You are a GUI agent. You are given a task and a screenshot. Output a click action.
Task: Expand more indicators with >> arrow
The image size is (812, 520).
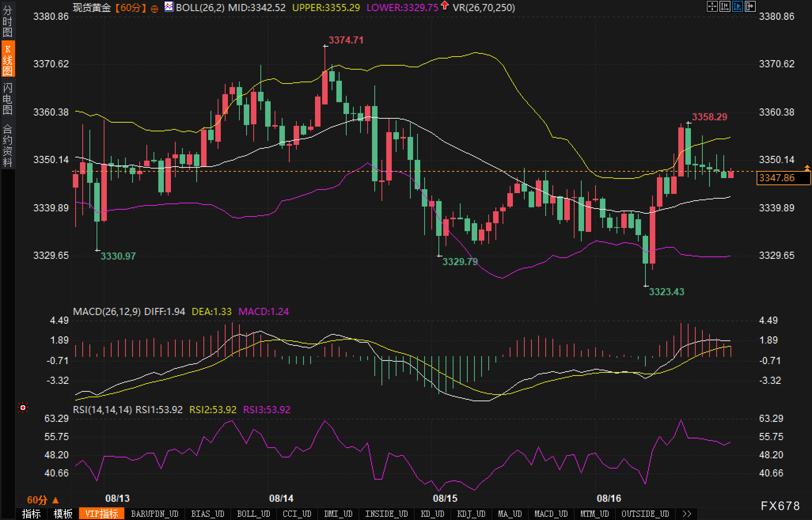pyautogui.click(x=687, y=514)
